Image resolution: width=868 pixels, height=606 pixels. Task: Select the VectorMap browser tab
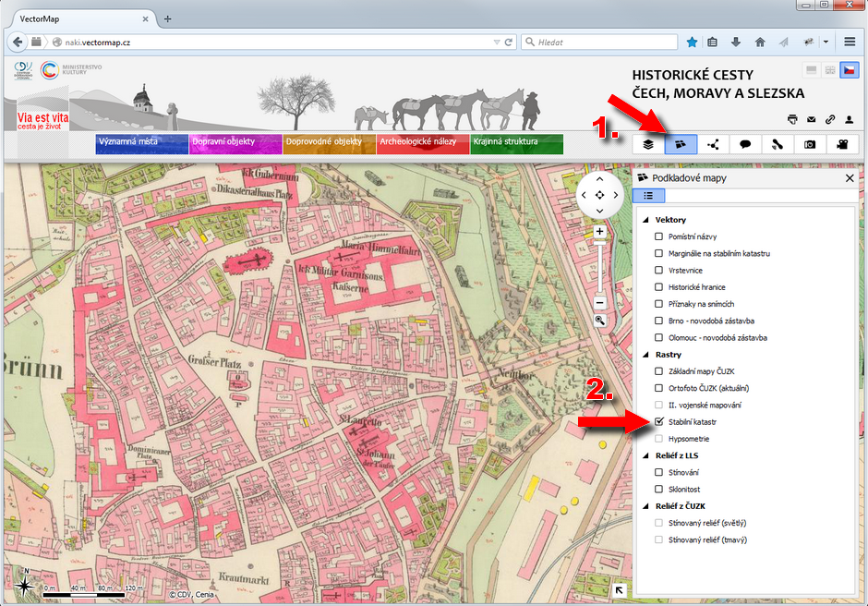click(x=82, y=18)
